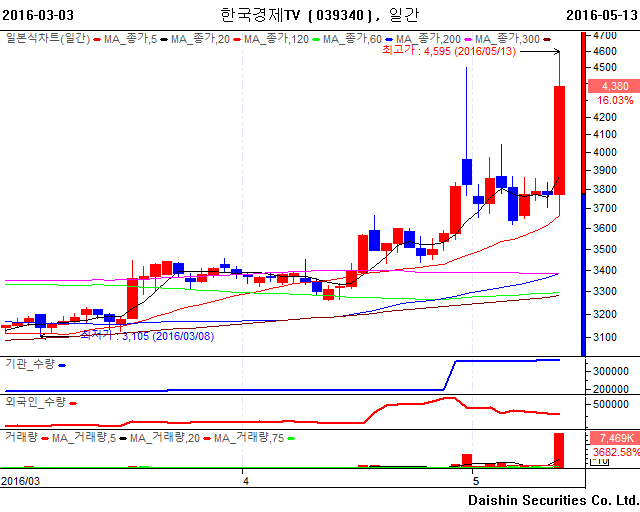Click the 4200 price axis label

(605, 118)
